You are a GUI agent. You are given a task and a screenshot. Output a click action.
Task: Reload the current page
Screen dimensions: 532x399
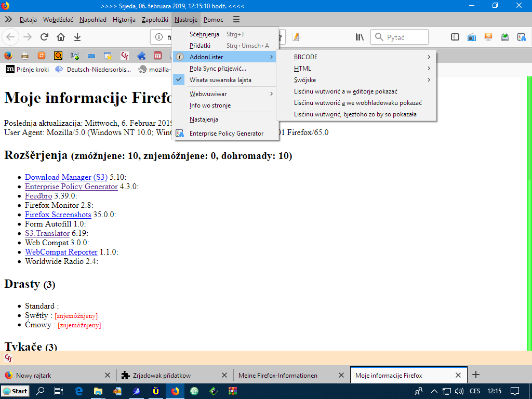(44, 37)
